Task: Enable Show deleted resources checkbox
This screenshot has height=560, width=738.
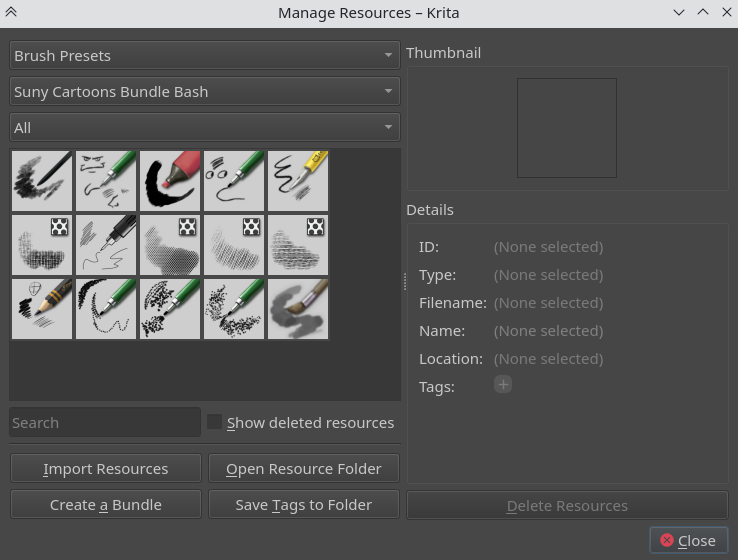Action: coord(215,423)
